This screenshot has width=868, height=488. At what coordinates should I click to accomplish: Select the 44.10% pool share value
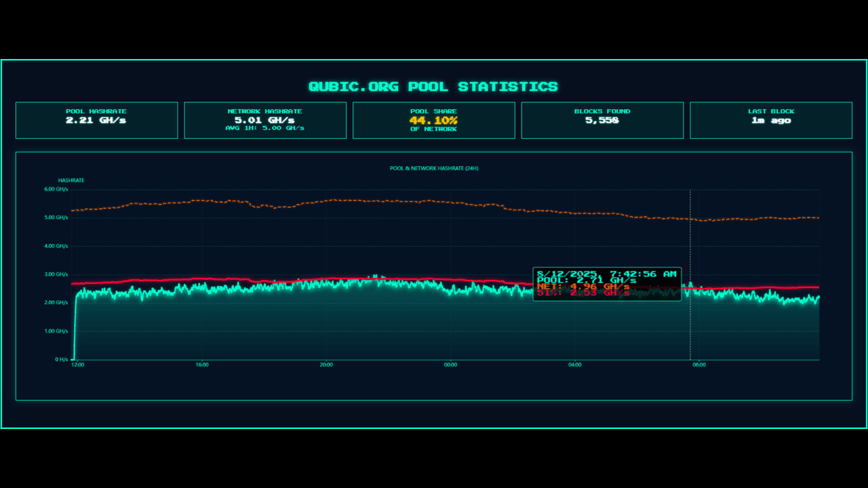(434, 120)
